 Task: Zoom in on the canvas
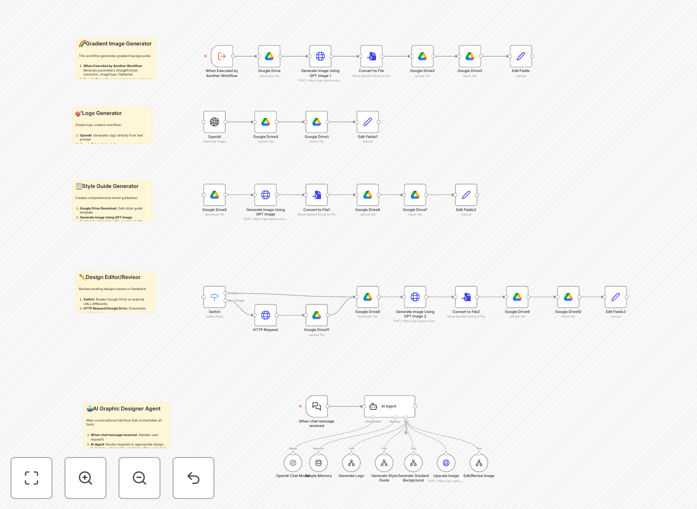(85, 478)
